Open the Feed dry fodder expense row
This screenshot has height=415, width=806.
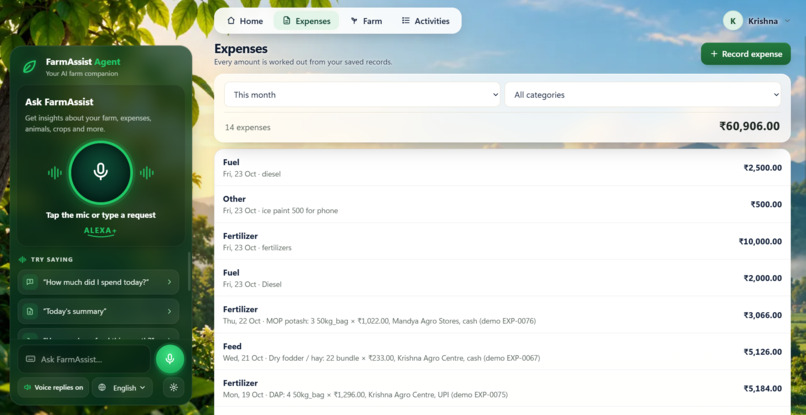pyautogui.click(x=502, y=352)
